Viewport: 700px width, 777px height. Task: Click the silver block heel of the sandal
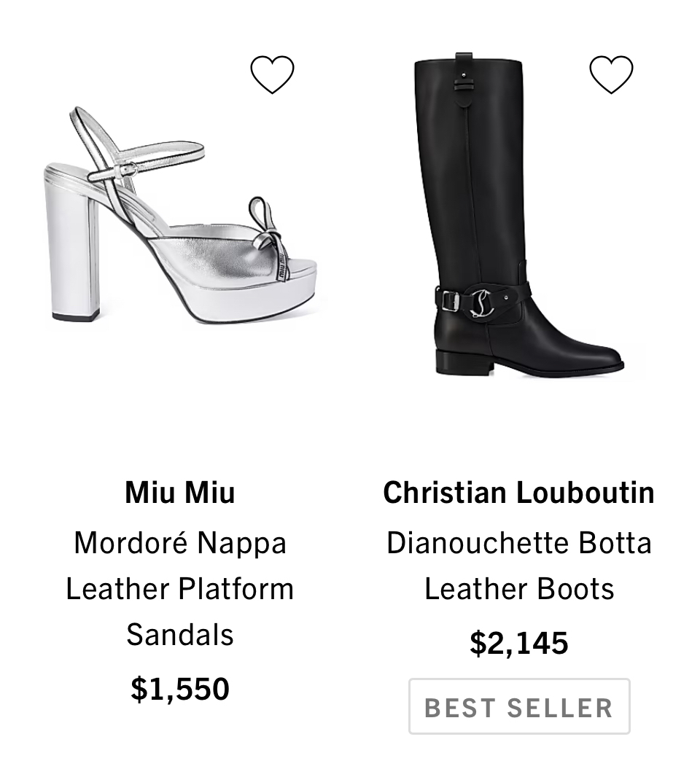[71, 248]
